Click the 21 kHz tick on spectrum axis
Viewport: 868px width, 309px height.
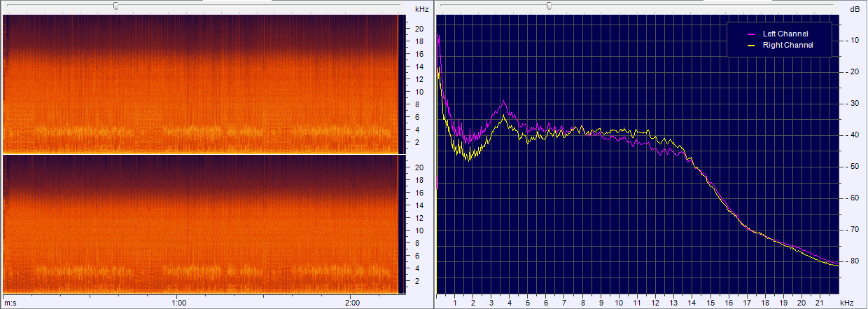pos(820,303)
